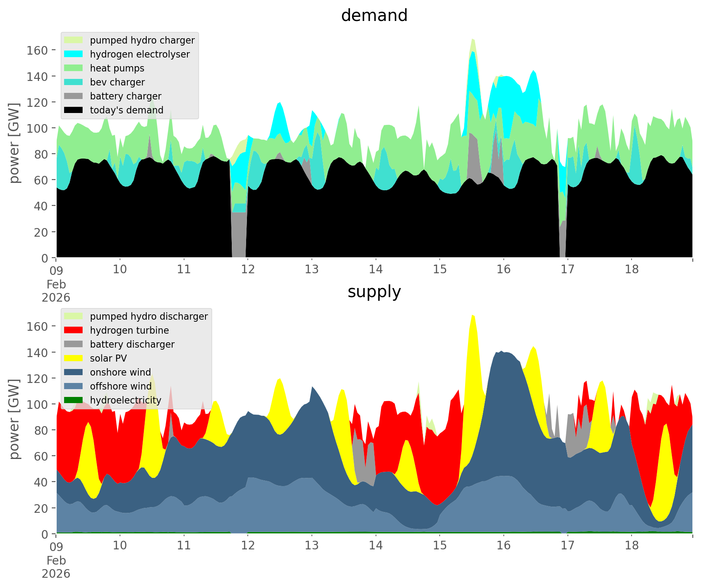
Task: Click the demand chart's power [GW] axis label
Action: pos(14,143)
